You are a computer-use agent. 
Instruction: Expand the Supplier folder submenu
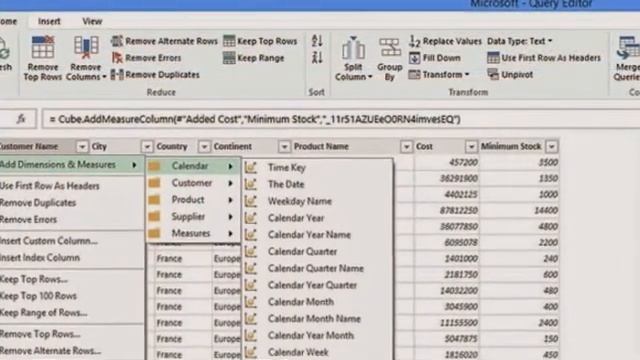(x=193, y=217)
